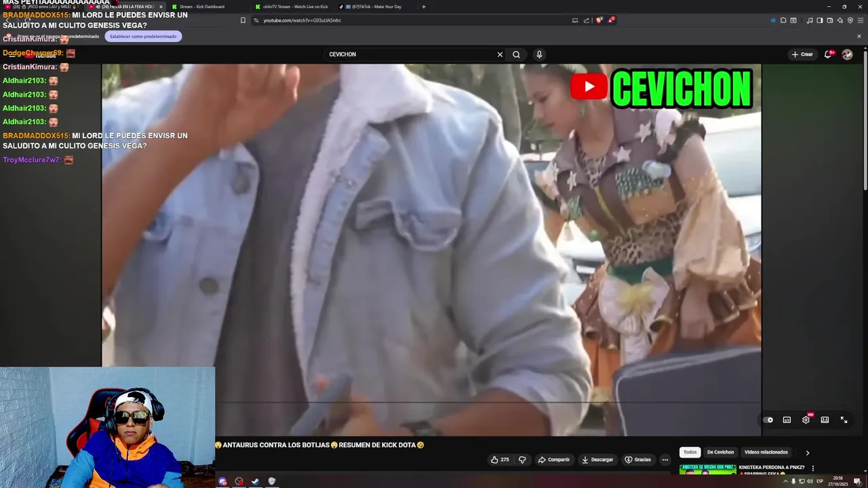This screenshot has width=868, height=488.
Task: Open the Brave wallet icon
Action: (830, 20)
